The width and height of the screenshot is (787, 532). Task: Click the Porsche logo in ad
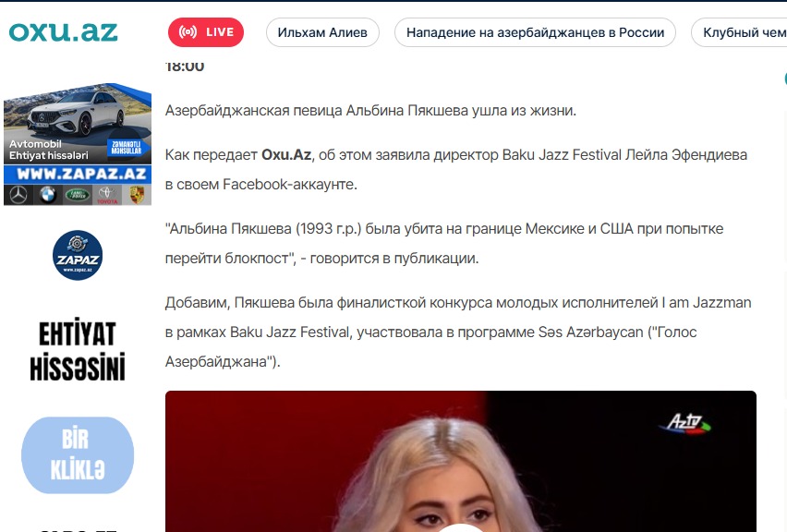[137, 195]
